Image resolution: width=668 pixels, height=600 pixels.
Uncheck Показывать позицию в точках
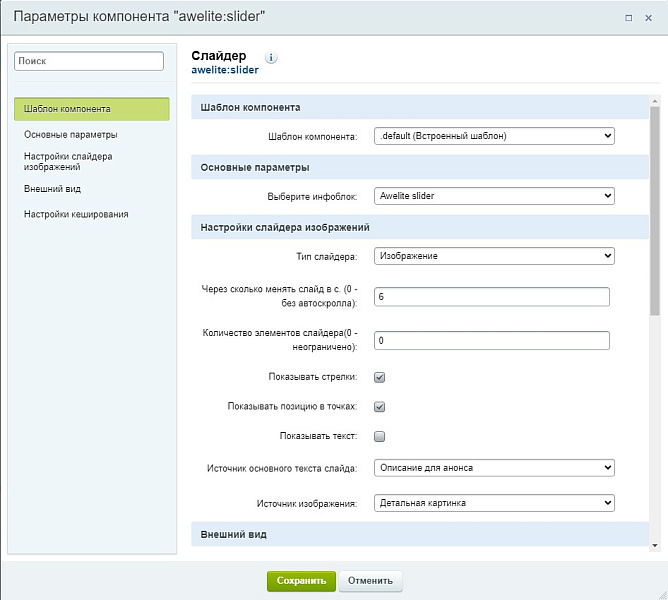[379, 407]
